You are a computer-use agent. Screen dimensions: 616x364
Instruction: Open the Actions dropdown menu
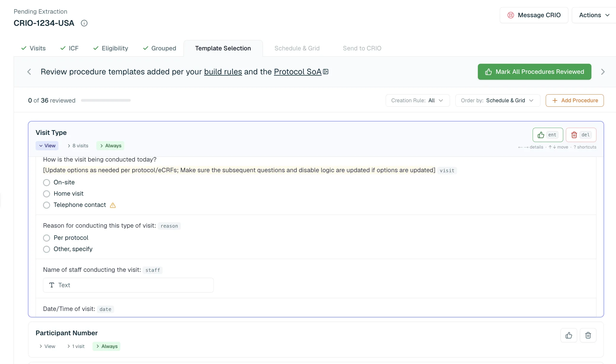(594, 15)
